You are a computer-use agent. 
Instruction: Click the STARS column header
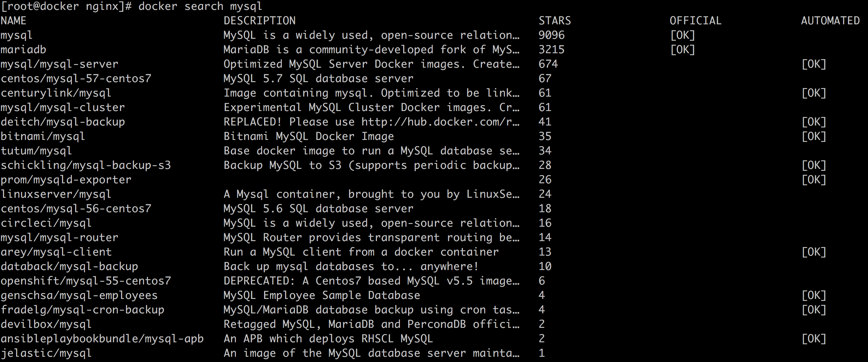tap(555, 21)
